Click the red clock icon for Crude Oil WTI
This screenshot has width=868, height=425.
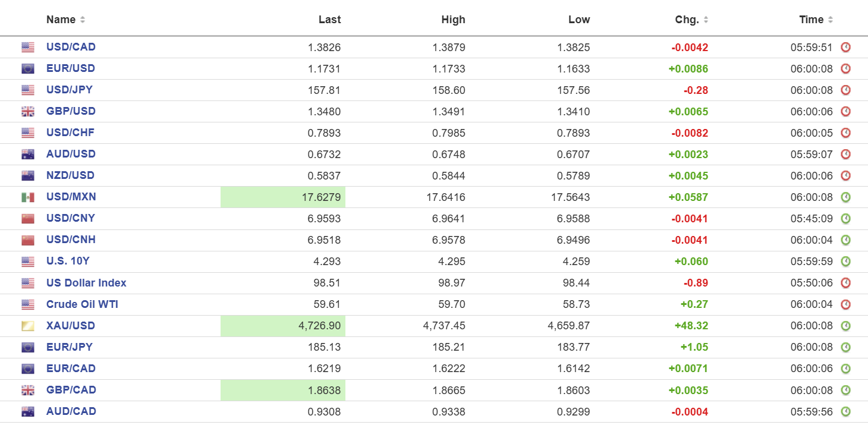pyautogui.click(x=845, y=304)
